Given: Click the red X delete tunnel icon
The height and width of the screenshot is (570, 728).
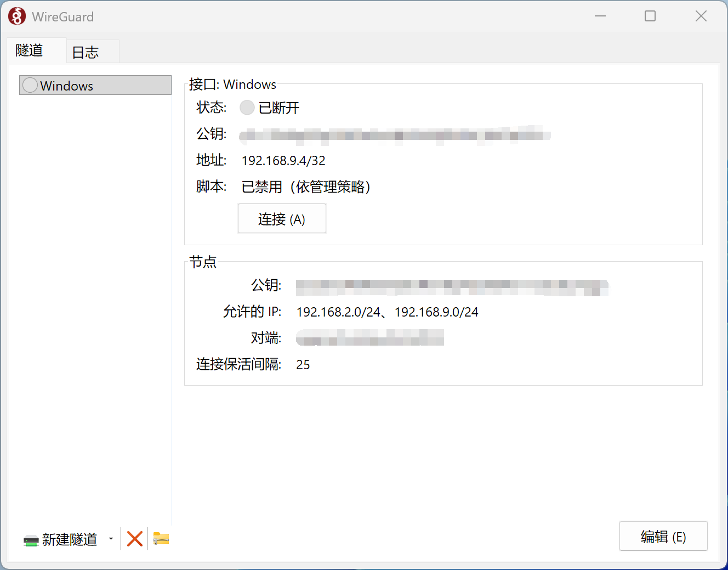Looking at the screenshot, I should click(134, 539).
